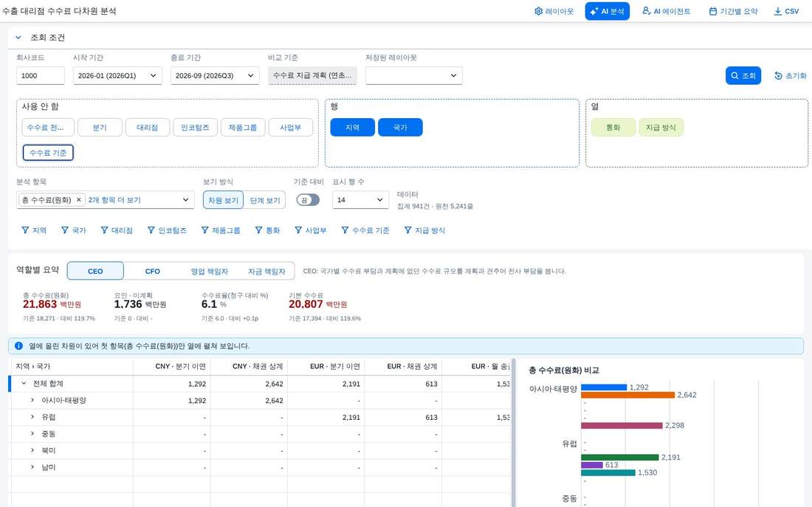The image size is (812, 507).
Task: Open the 사업부 funnel filter
Action: tap(298, 230)
